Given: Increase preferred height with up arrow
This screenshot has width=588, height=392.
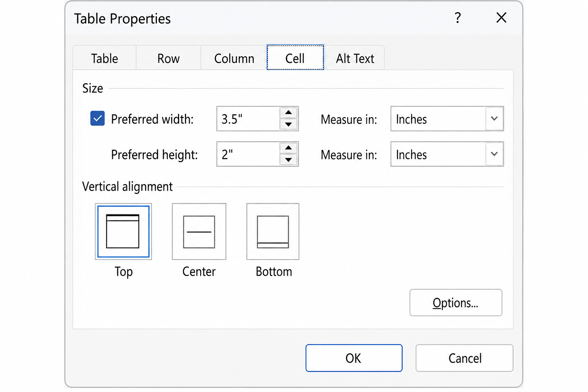Looking at the screenshot, I should (x=289, y=148).
